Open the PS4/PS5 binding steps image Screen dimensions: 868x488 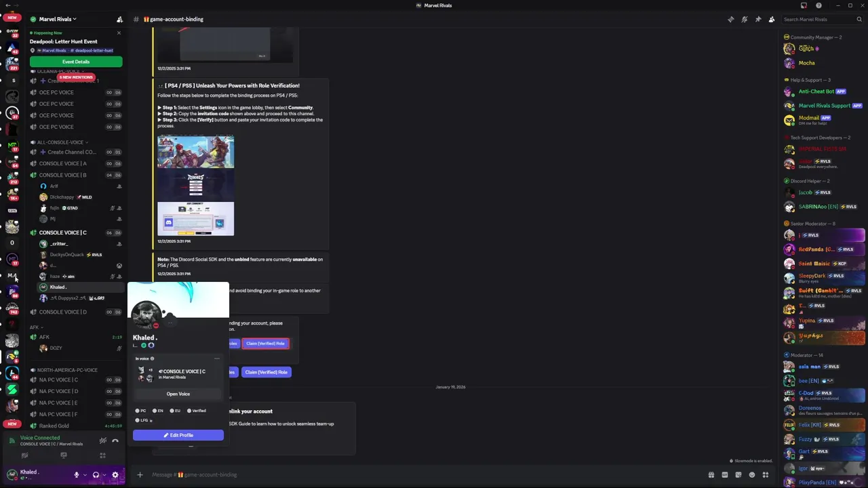(x=196, y=186)
